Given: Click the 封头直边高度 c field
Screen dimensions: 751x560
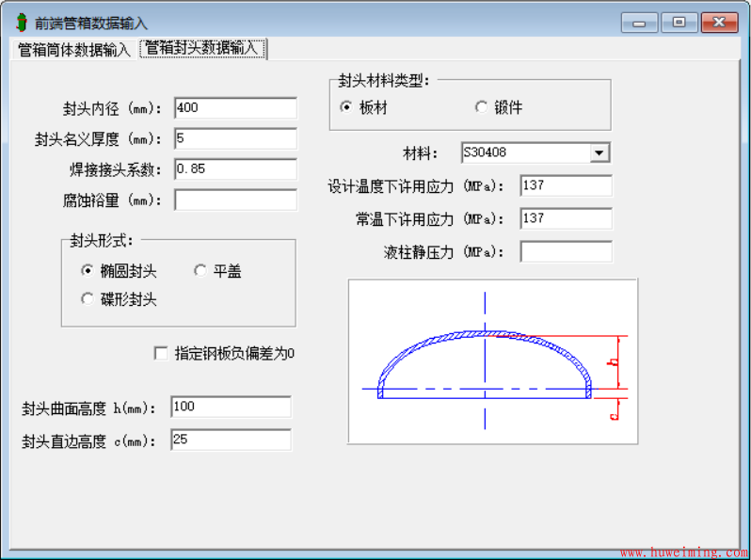Looking at the screenshot, I should pos(231,440).
